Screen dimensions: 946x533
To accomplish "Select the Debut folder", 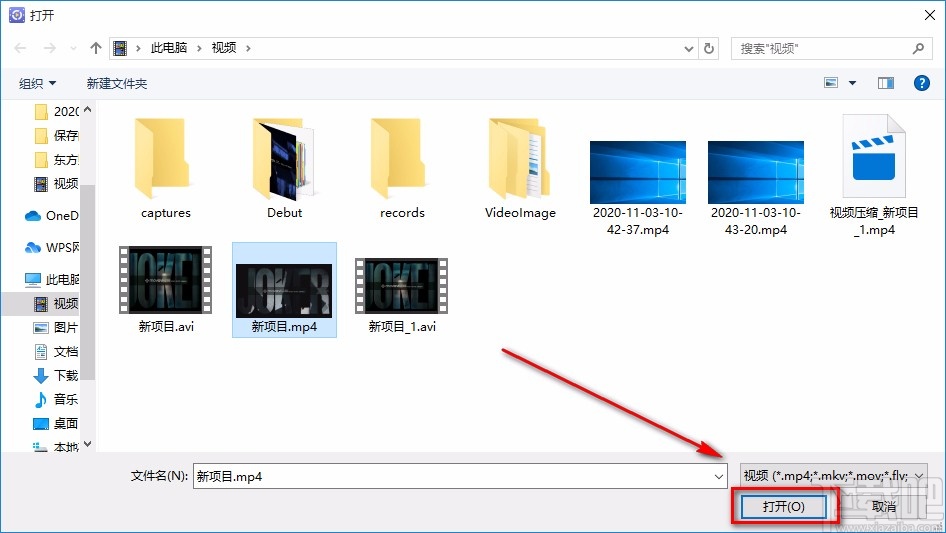I will tap(284, 168).
